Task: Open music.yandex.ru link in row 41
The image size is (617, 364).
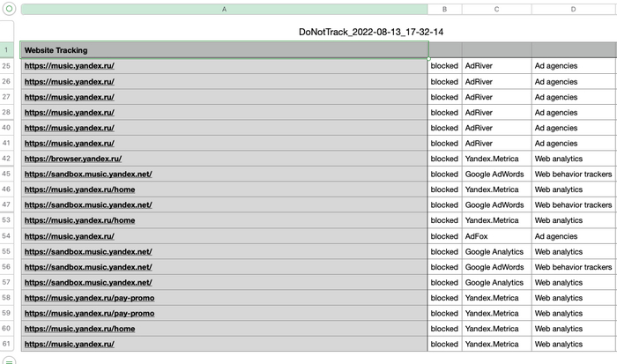Action: [70, 144]
